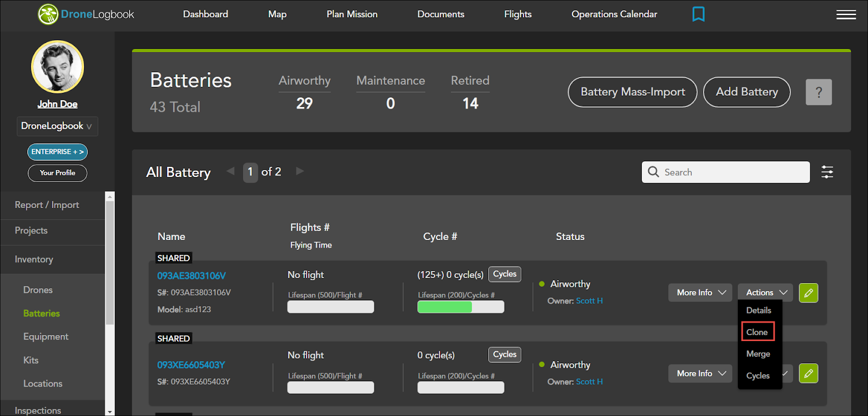Open owner Scott H for 093XE6605403Y
The height and width of the screenshot is (416, 868).
coord(589,382)
